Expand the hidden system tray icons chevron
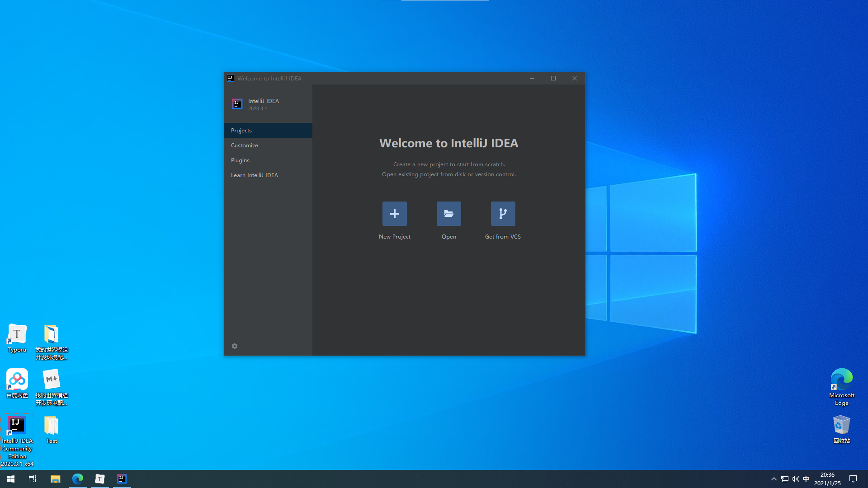 click(x=774, y=479)
